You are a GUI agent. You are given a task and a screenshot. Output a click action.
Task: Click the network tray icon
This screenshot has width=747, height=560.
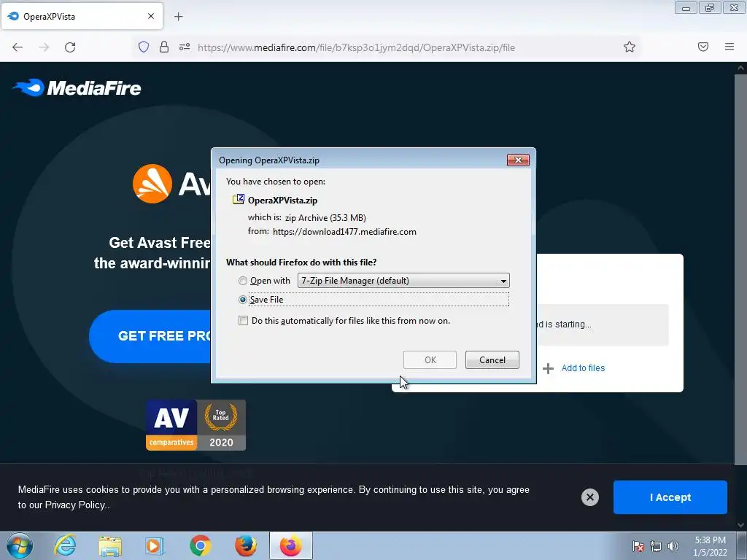(656, 546)
